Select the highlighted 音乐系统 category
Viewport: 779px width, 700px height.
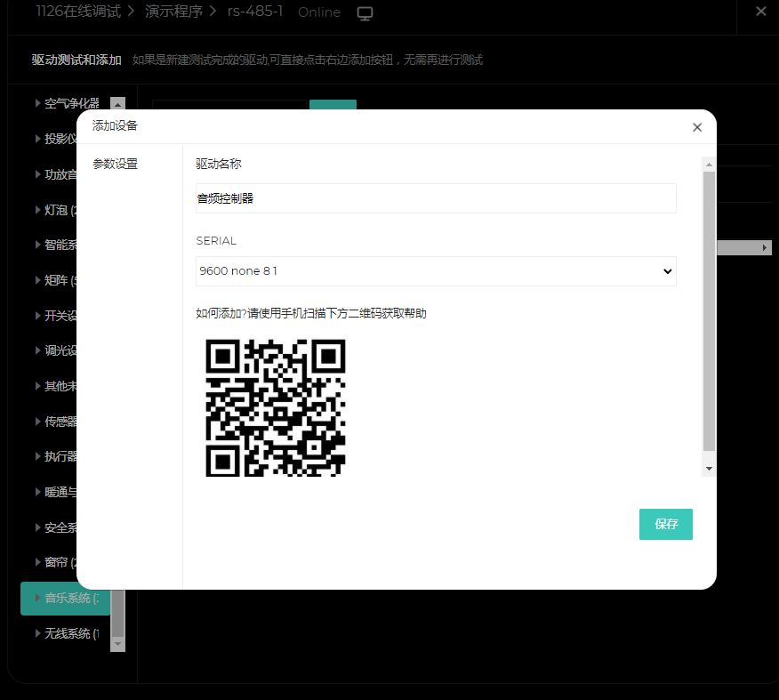point(66,598)
